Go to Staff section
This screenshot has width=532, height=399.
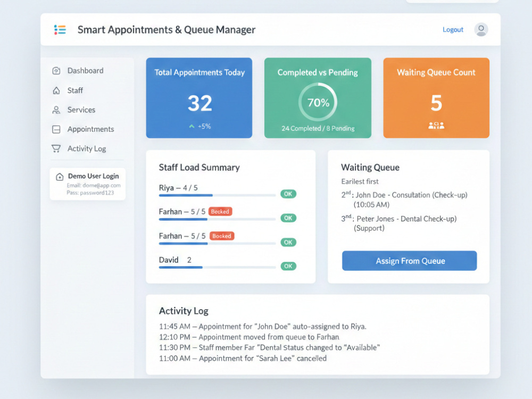click(75, 90)
